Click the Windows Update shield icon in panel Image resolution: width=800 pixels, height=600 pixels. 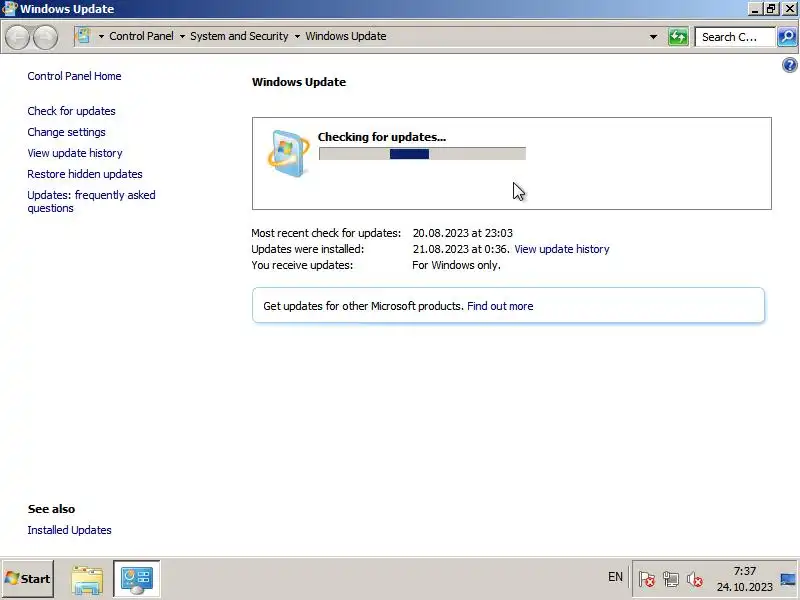point(288,154)
